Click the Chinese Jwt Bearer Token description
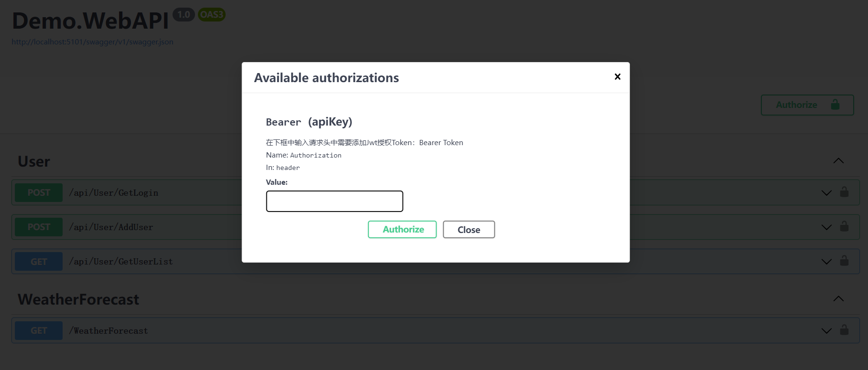868x370 pixels. pyautogui.click(x=365, y=143)
